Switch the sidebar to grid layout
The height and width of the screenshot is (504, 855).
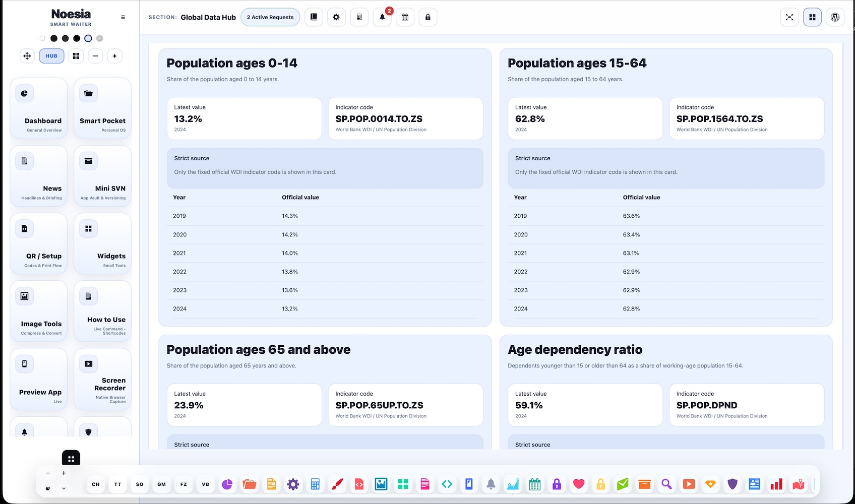(x=76, y=56)
